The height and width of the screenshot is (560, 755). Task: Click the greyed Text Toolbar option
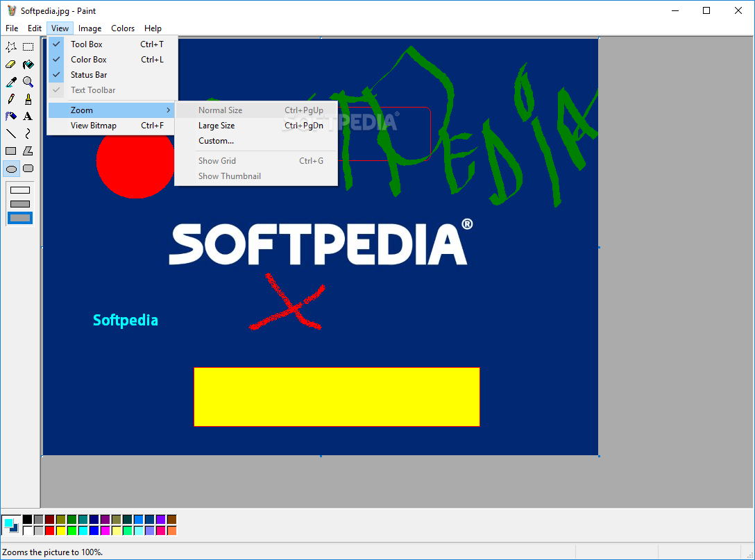[112, 90]
